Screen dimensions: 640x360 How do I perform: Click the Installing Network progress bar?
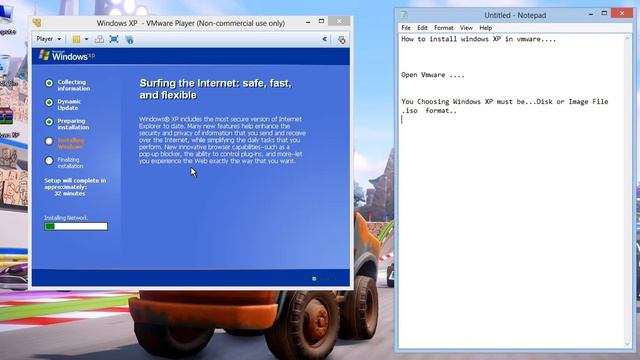[76, 227]
